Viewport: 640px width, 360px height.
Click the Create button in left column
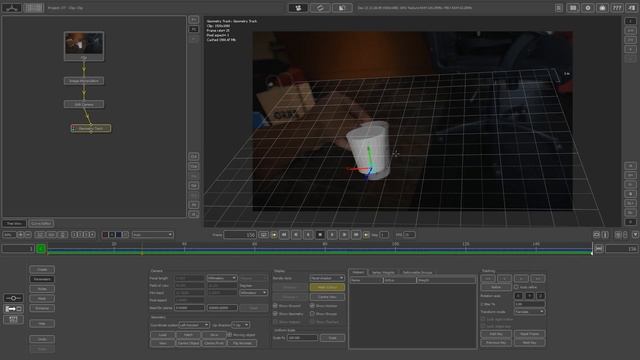tap(42, 269)
